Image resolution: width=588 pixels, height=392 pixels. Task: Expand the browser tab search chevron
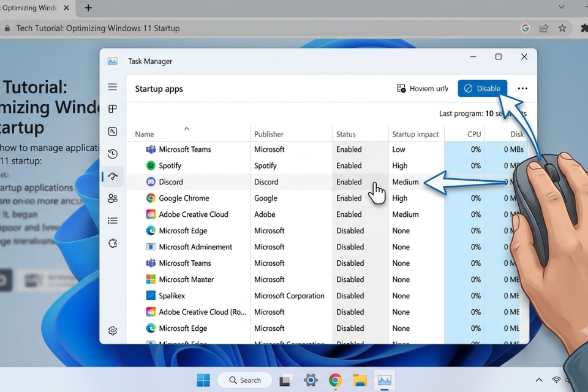(x=562, y=7)
